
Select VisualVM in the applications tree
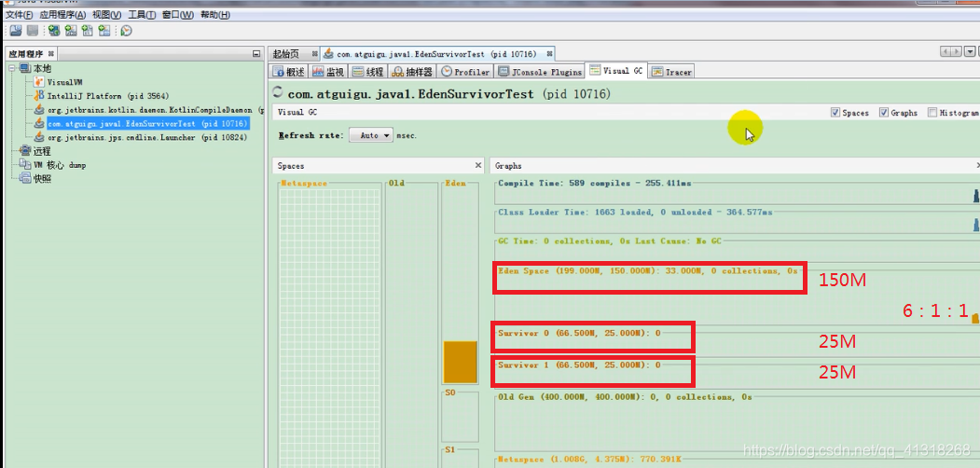[x=65, y=82]
